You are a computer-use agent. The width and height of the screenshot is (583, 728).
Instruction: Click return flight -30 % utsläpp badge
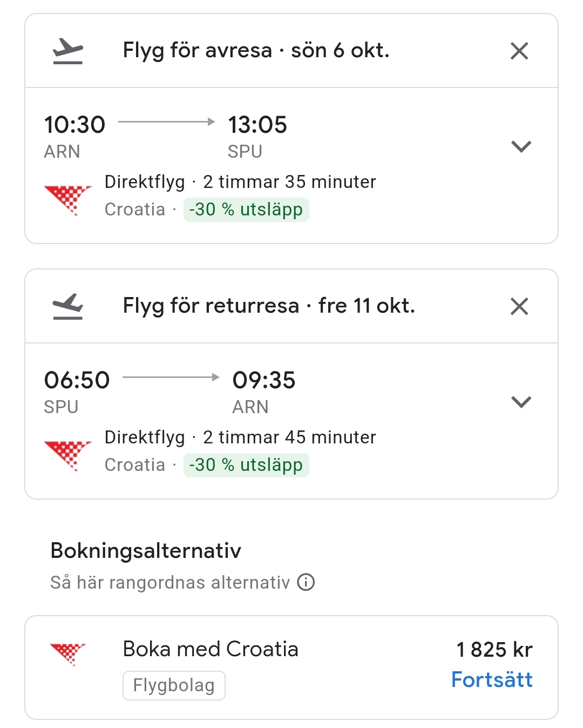click(x=246, y=465)
